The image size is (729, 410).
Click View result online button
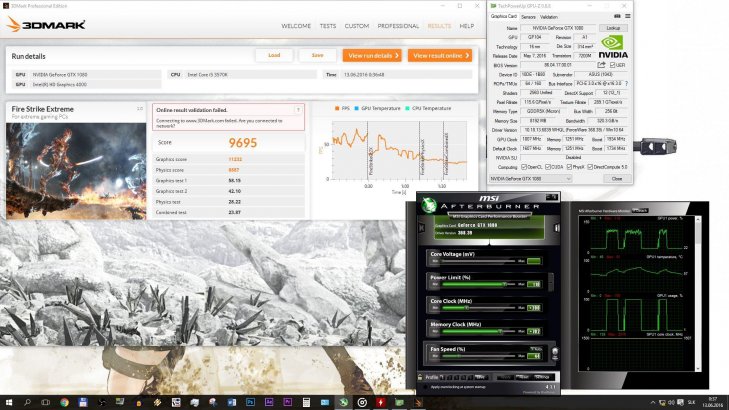pyautogui.click(x=439, y=55)
